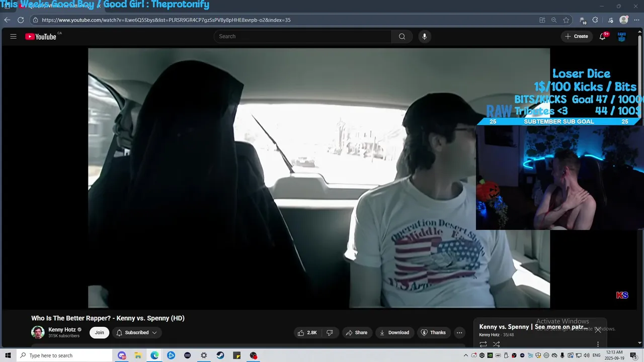The height and width of the screenshot is (362, 644).
Task: Bookmark this page with the star
Action: click(x=566, y=20)
